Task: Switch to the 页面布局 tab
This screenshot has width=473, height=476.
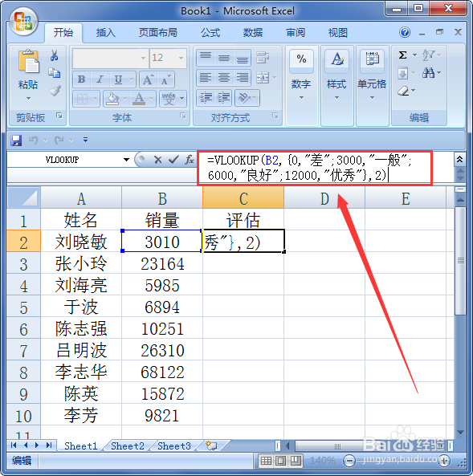Action: pos(158,32)
